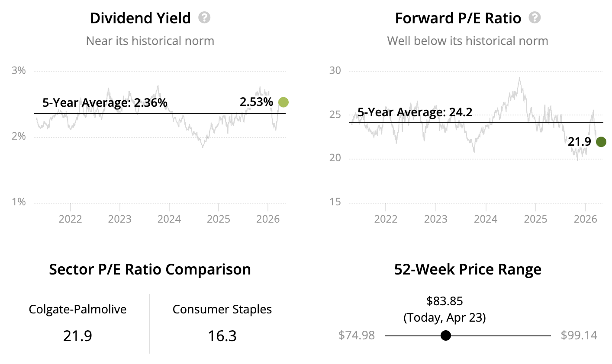The height and width of the screenshot is (364, 612).
Task: Select the Forward P/E Ratio chart title
Action: click(458, 18)
